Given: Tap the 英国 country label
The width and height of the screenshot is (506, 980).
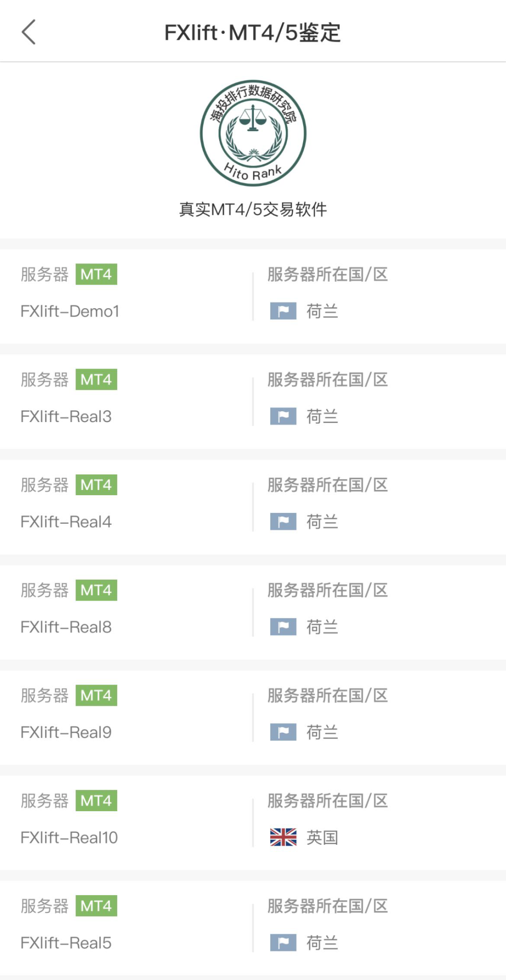Looking at the screenshot, I should coord(322,837).
